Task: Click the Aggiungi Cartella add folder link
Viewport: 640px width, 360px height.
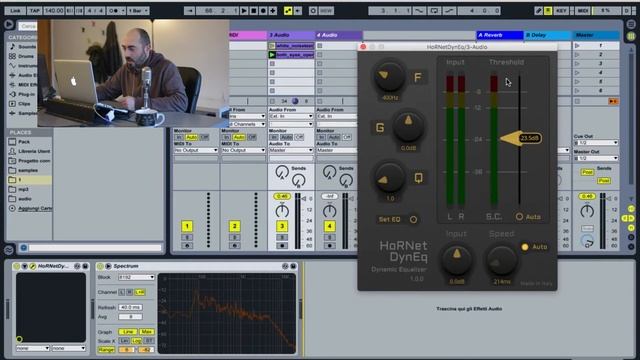Action: point(35,208)
